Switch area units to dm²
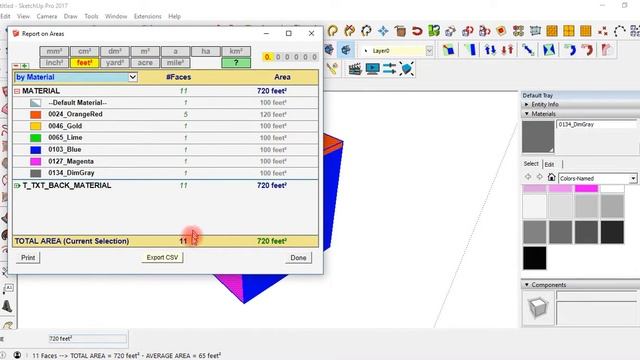Screen dimensions: 640x360 tap(115, 51)
